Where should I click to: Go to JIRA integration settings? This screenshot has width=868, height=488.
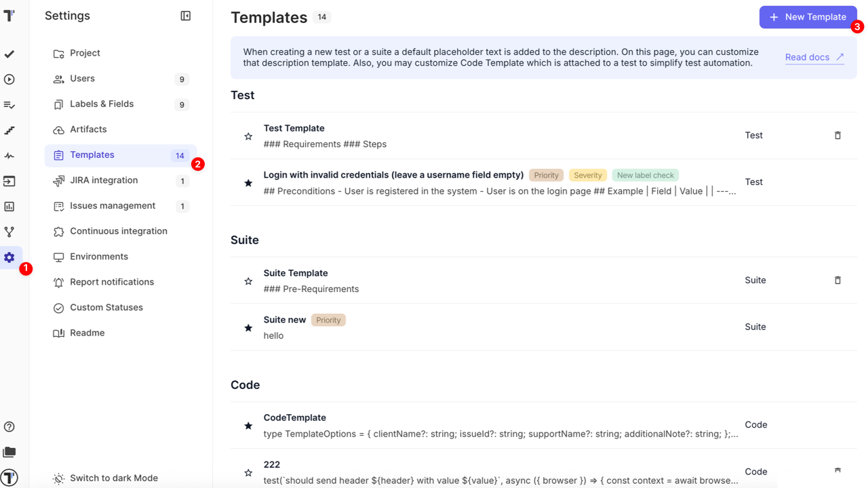click(104, 180)
